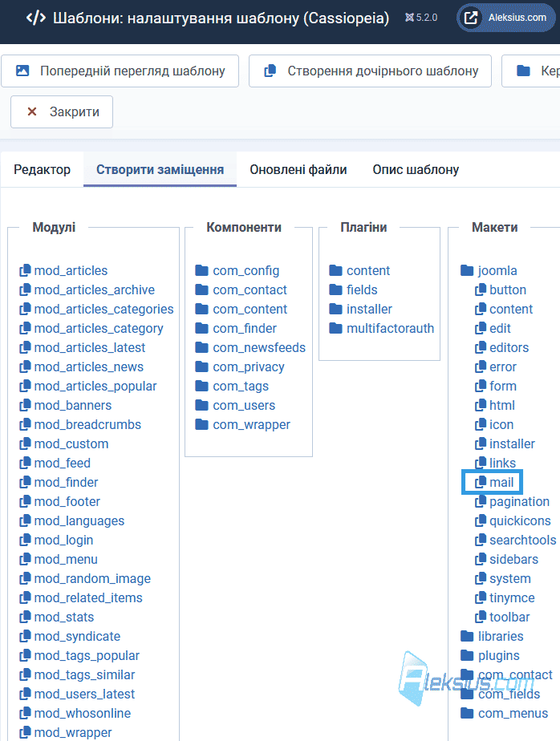The image size is (560, 741).
Task: Click the code brackets icon in header
Action: [x=36, y=18]
